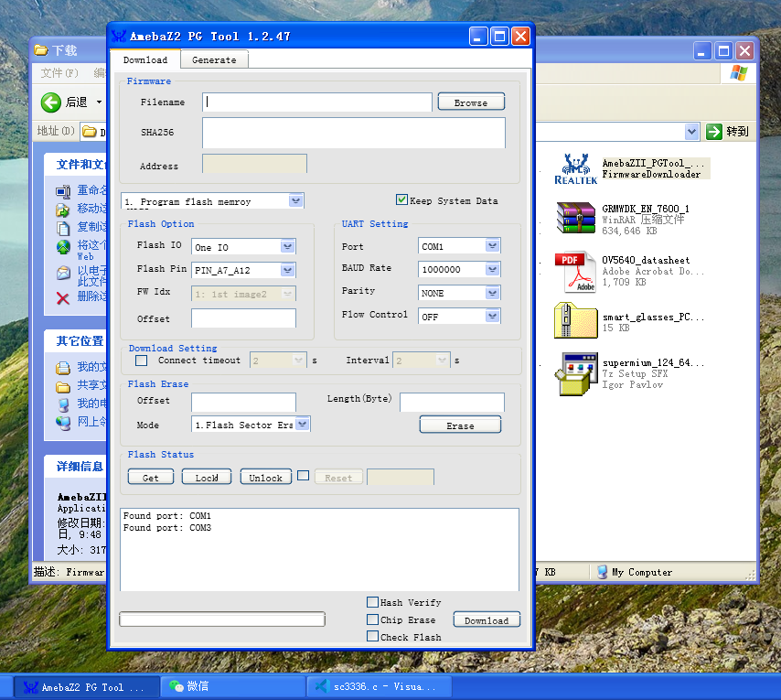Viewport: 781px width, 700px height.
Task: Click the firmware Filename input field
Action: (x=317, y=102)
